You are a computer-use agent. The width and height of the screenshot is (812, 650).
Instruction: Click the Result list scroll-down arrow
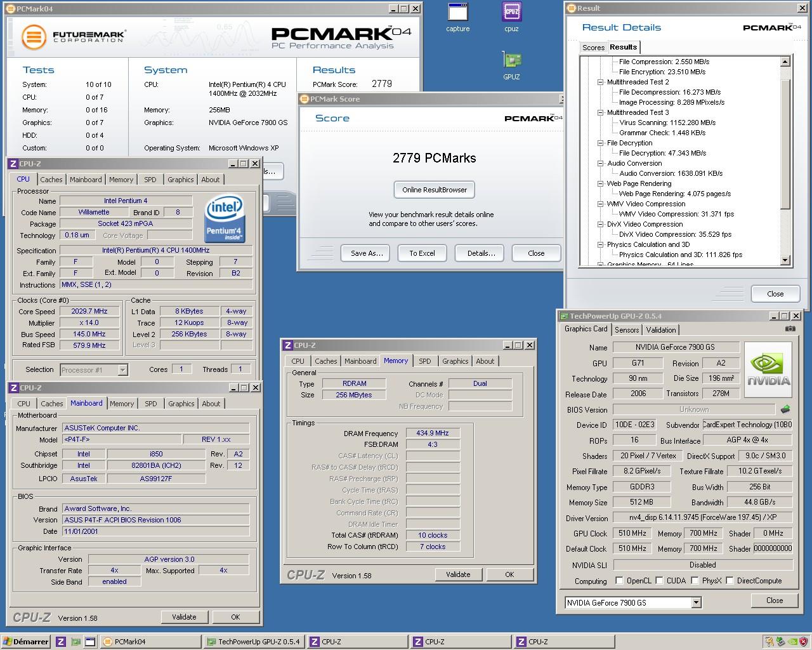[x=785, y=260]
